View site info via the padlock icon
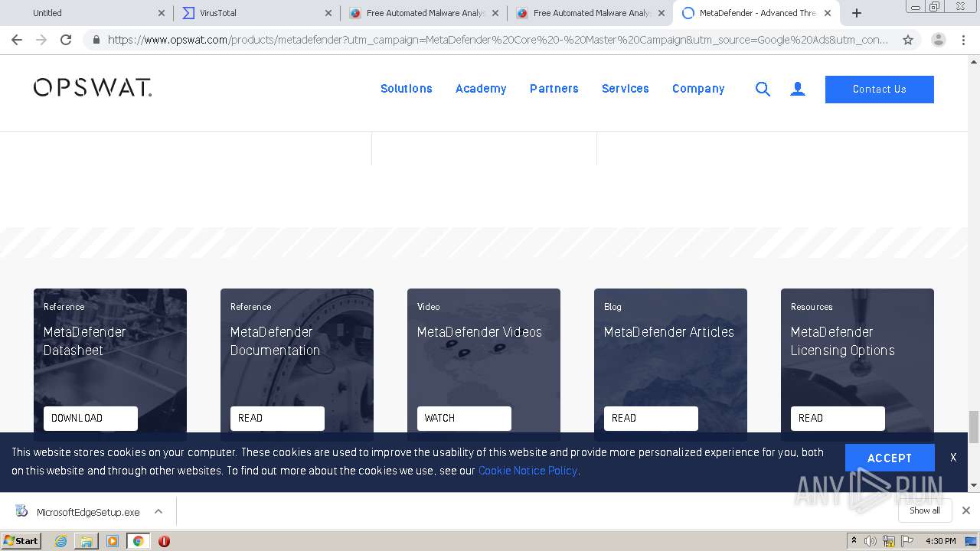 (96, 40)
